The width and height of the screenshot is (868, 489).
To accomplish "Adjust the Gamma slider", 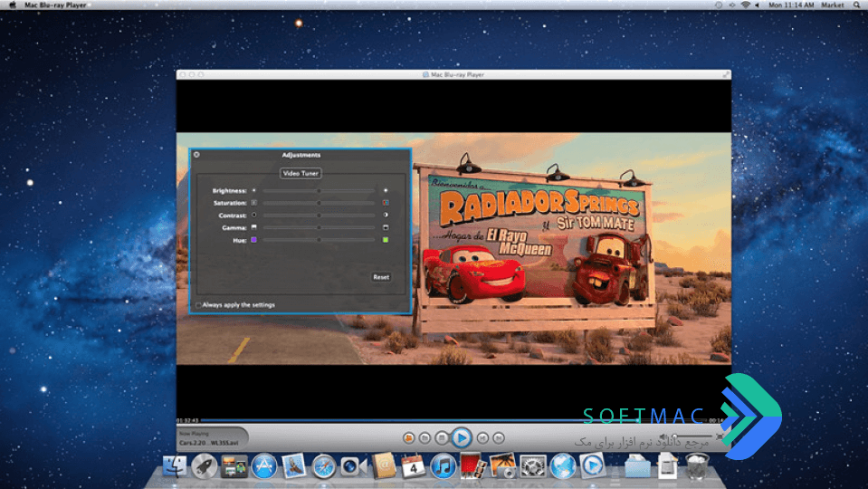I will [319, 227].
